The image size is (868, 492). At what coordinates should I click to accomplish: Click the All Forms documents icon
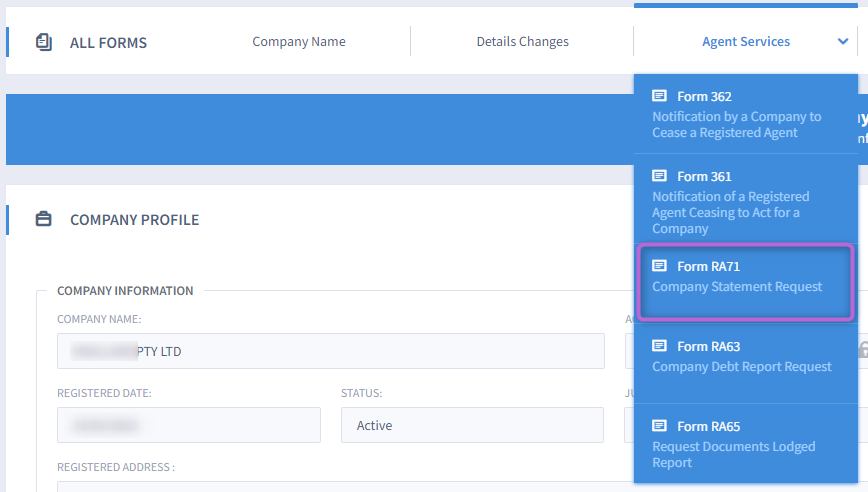pyautogui.click(x=44, y=42)
